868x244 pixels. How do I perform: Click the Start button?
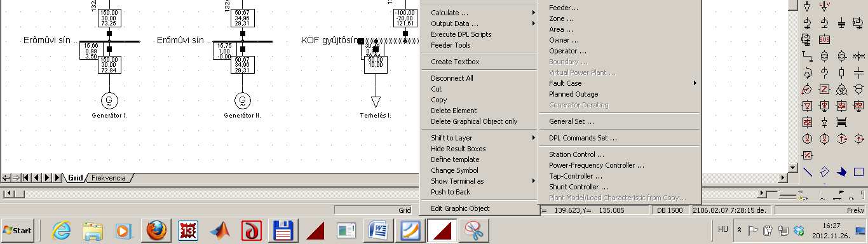(x=18, y=231)
